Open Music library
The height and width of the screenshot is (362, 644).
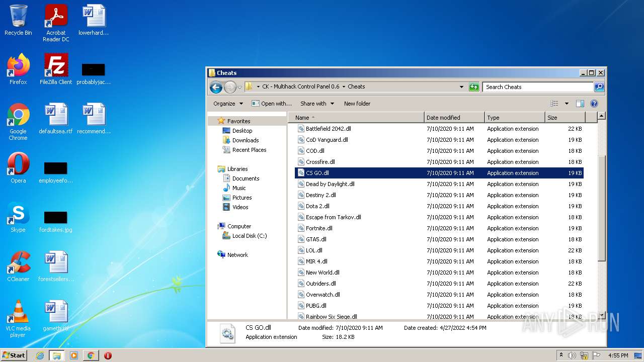coord(239,188)
